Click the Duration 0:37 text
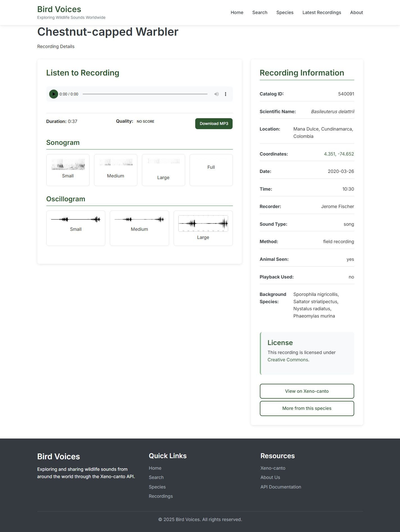Image resolution: width=400 pixels, height=532 pixels. point(62,121)
